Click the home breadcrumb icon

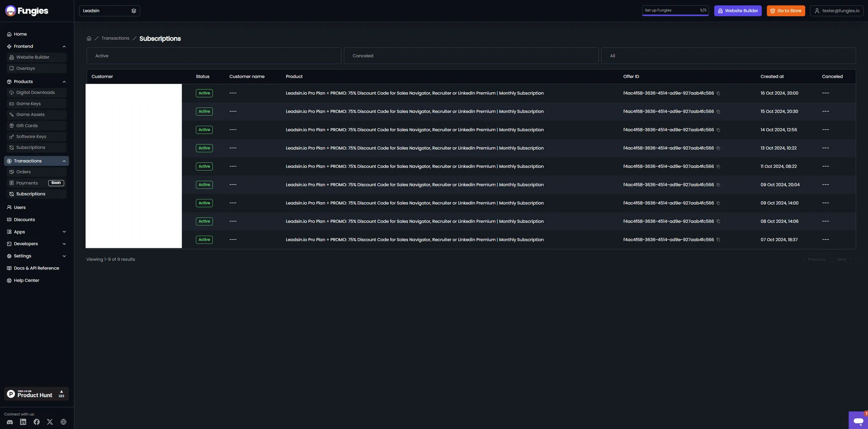point(89,39)
